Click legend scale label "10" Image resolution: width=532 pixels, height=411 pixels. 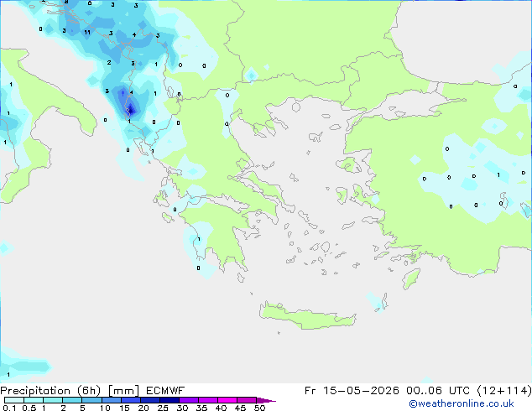click(x=105, y=408)
